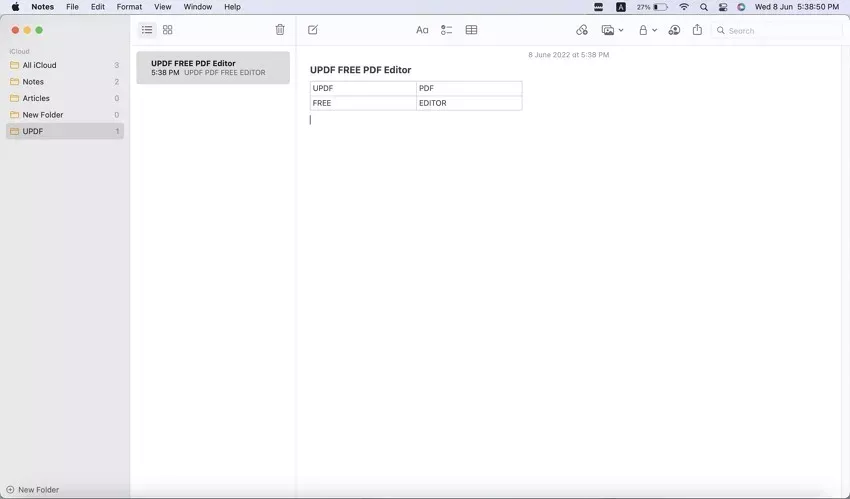Open the File menu

72,7
